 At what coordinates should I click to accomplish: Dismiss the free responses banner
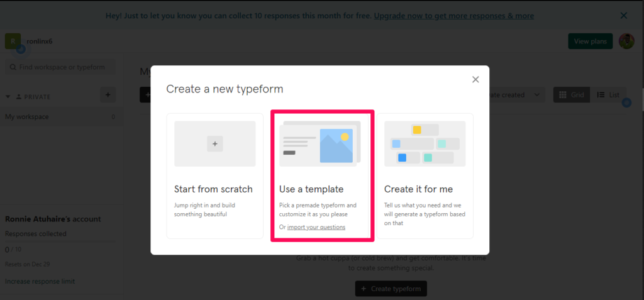pyautogui.click(x=623, y=16)
